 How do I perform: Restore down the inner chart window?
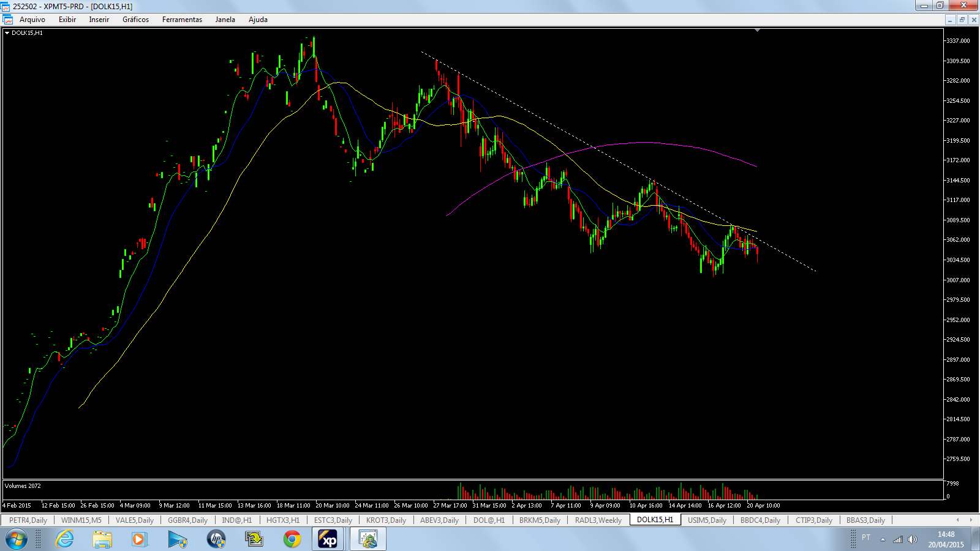click(x=962, y=20)
